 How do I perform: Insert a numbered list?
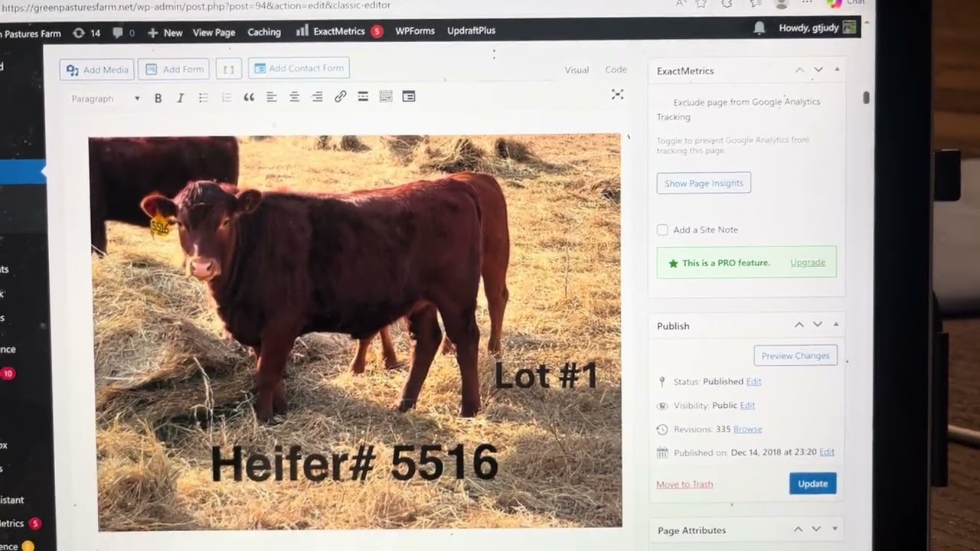coord(226,98)
